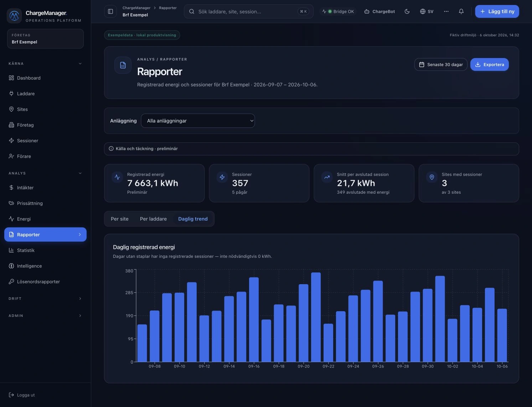Go to Intäkter in sidebar

click(45, 188)
